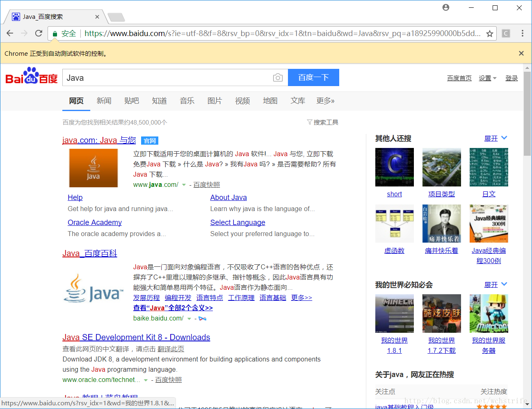Screen dimensions: 532x409
Task: Open Chrome's three-dot menu
Action: click(x=522, y=33)
